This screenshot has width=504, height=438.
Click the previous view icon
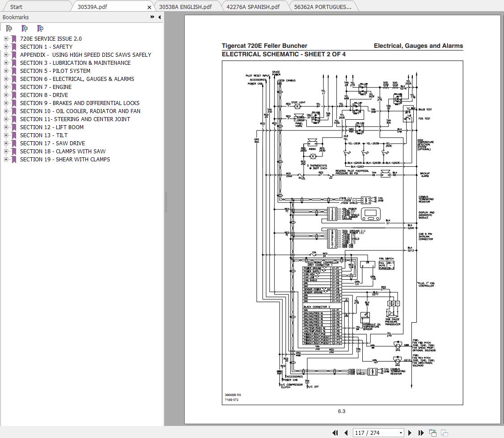[433, 432]
